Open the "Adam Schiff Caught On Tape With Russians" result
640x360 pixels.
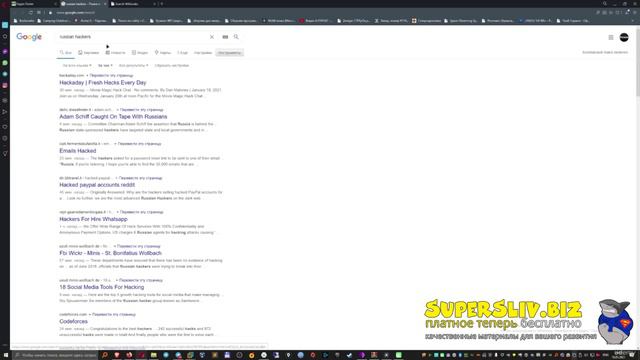coord(113,117)
